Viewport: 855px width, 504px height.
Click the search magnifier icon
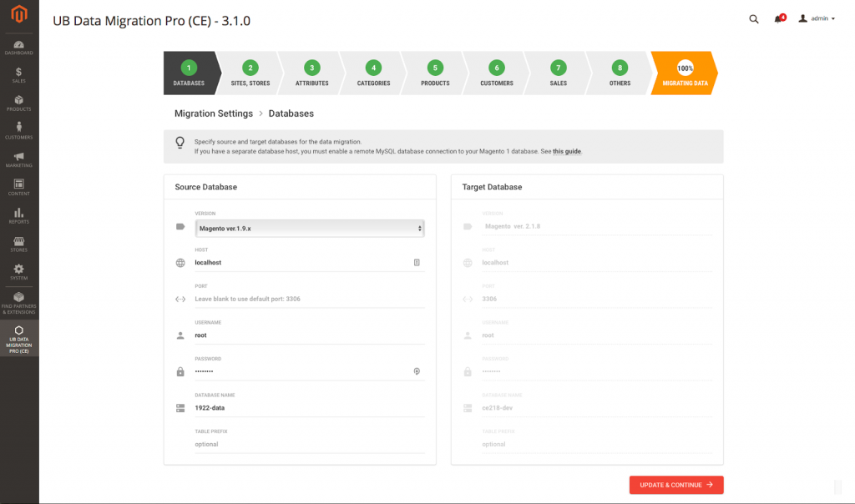(x=754, y=18)
